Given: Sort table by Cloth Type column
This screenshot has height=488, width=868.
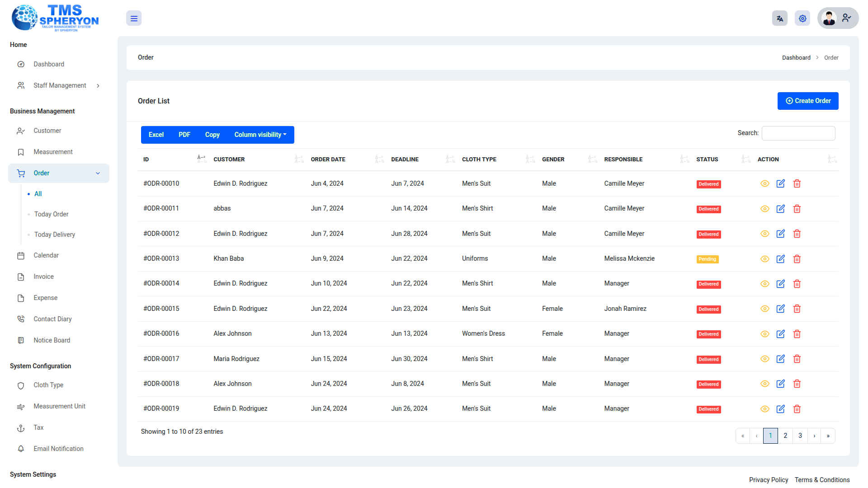Looking at the screenshot, I should pyautogui.click(x=497, y=160).
